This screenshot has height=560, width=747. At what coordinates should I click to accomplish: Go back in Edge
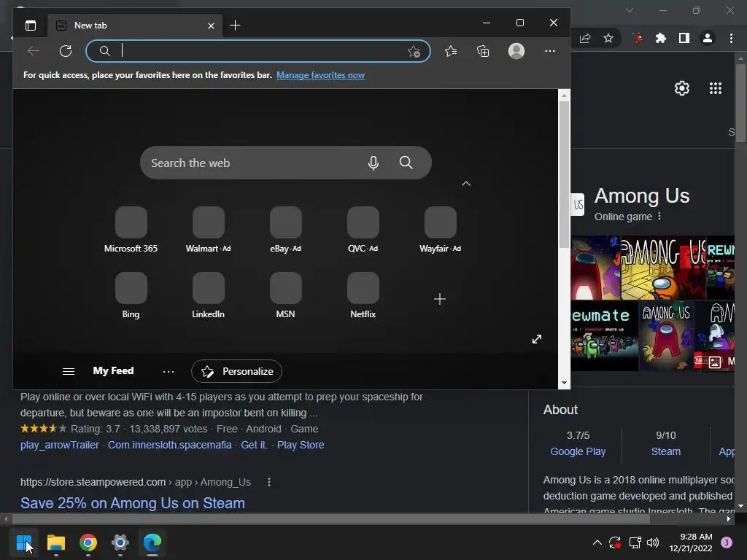(x=34, y=51)
